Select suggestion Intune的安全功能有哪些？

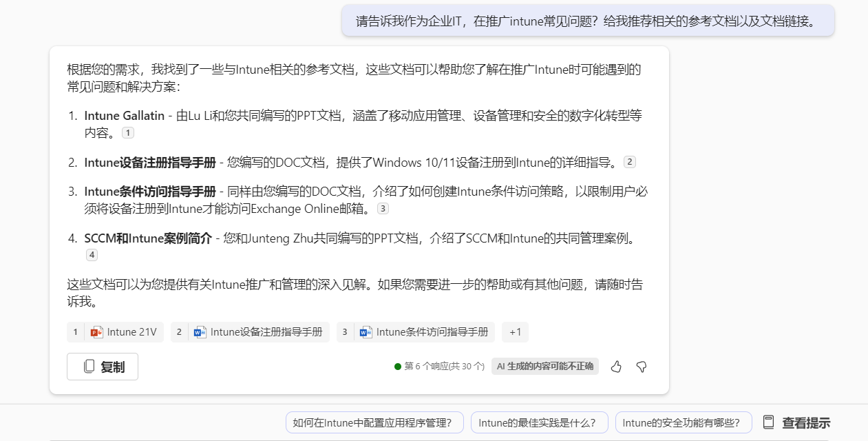tap(683, 422)
